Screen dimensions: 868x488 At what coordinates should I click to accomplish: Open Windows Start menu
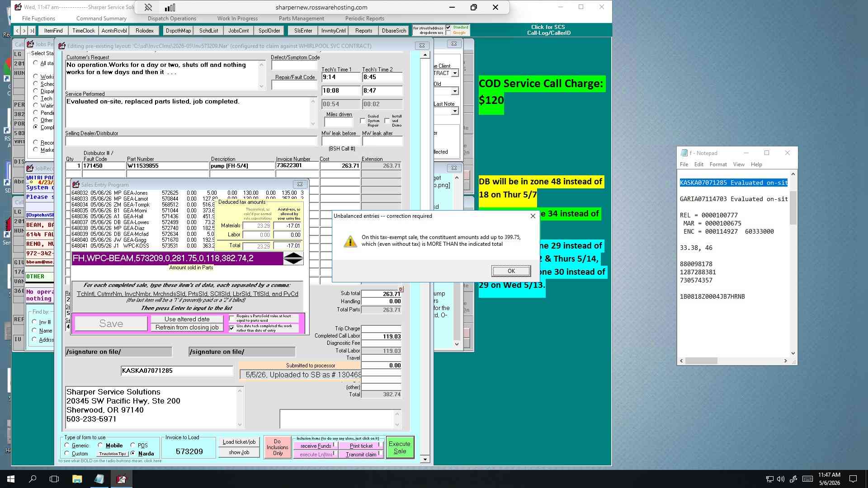click(x=11, y=479)
